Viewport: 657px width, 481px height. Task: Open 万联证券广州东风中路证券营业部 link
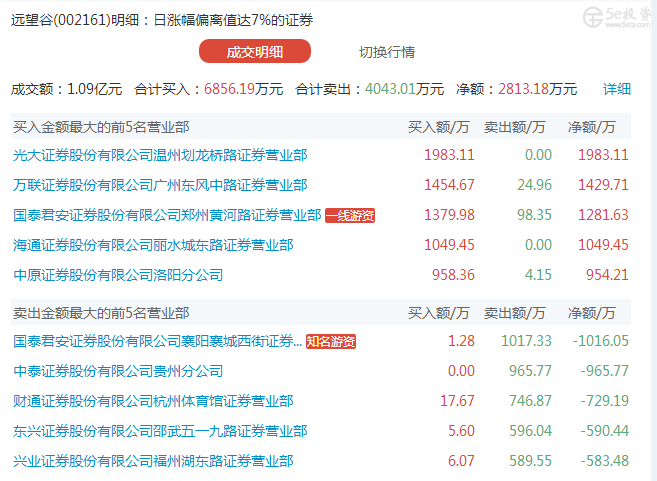click(160, 185)
